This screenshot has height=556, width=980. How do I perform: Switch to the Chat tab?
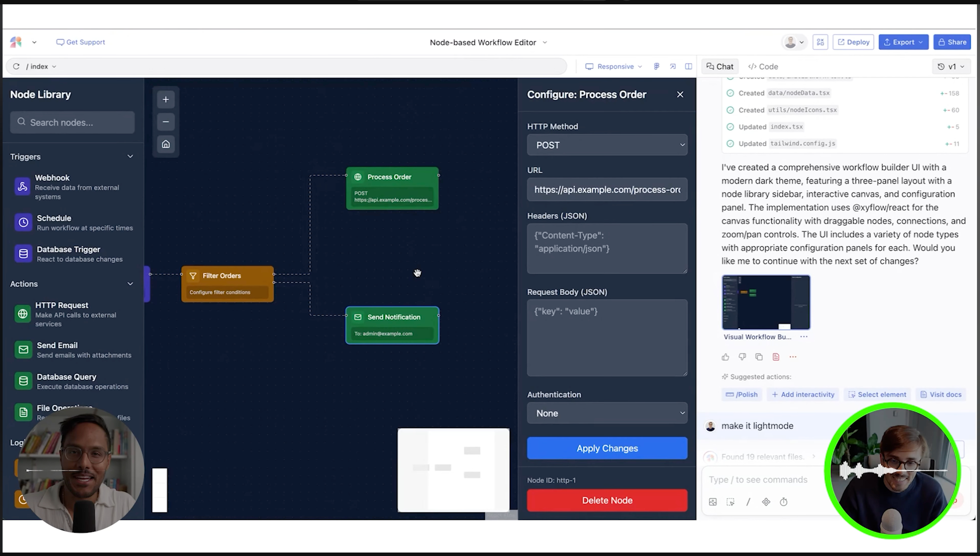pos(720,66)
